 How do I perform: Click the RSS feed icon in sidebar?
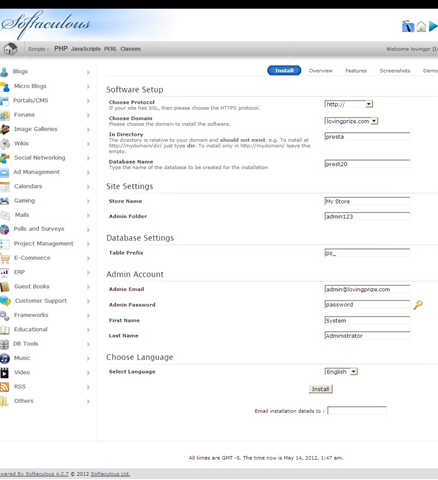(x=4, y=387)
